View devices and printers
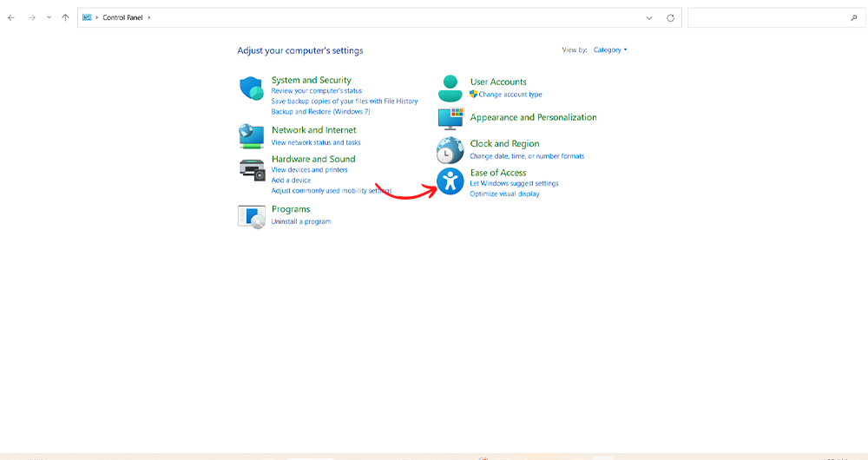The width and height of the screenshot is (868, 460). click(x=310, y=170)
